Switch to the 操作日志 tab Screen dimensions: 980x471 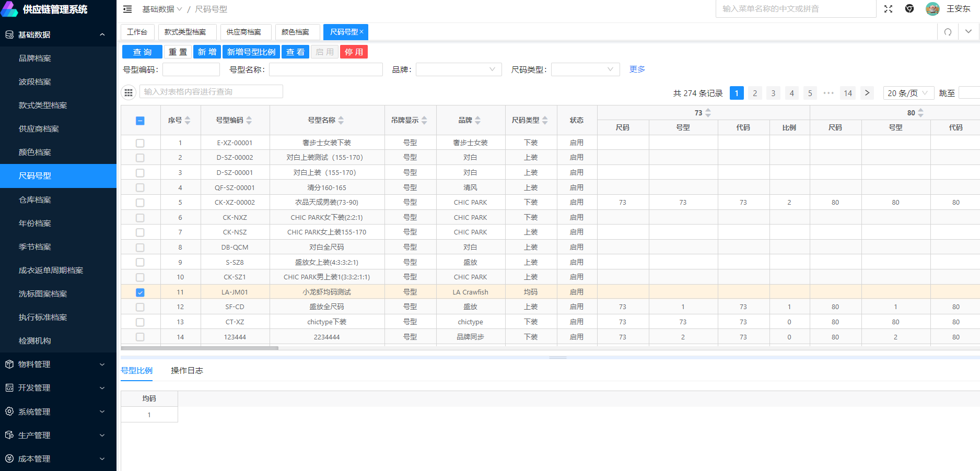(x=186, y=371)
